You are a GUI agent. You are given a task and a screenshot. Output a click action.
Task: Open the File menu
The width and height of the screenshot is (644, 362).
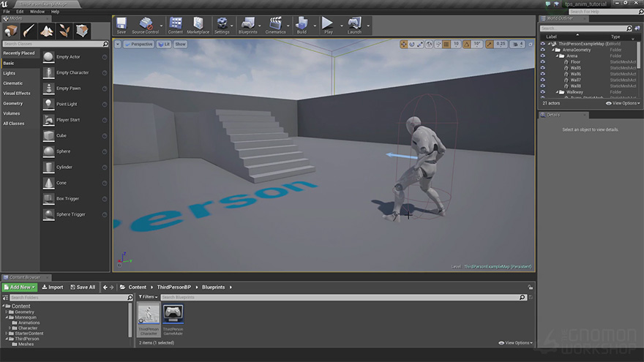tap(7, 12)
